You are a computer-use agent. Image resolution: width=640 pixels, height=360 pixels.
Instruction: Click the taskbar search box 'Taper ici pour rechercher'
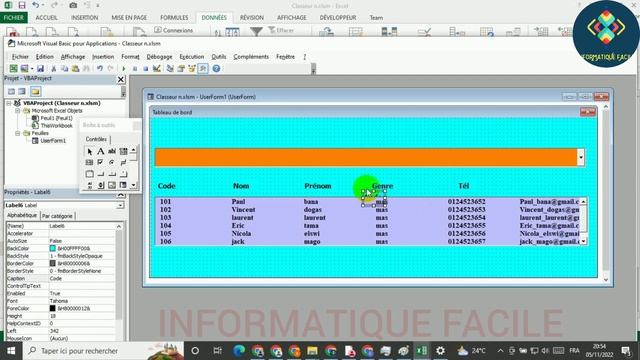tap(104, 351)
